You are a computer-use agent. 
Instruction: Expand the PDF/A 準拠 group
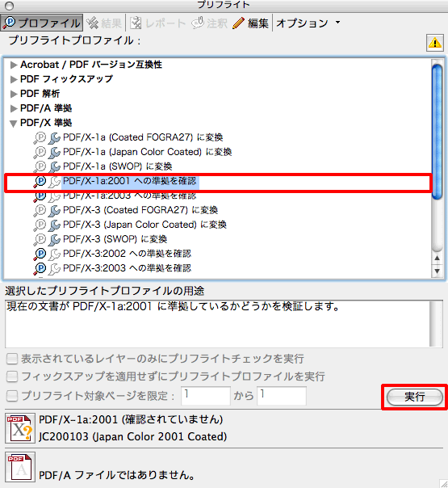14,108
